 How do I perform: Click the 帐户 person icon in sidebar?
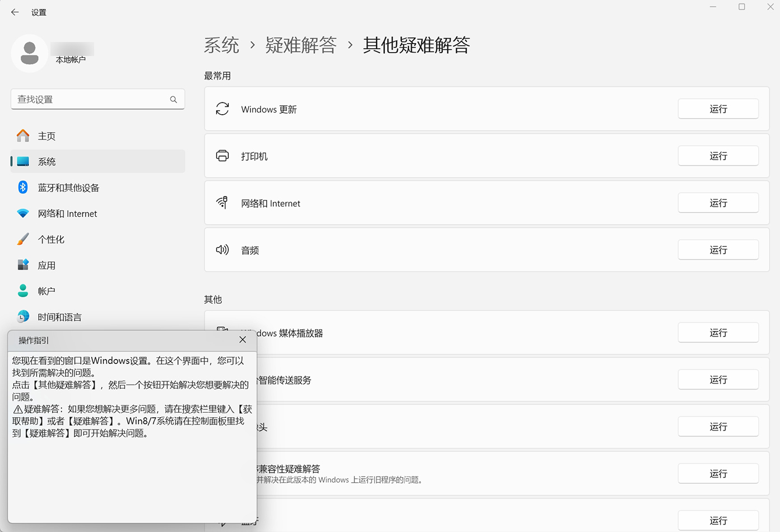pyautogui.click(x=22, y=291)
